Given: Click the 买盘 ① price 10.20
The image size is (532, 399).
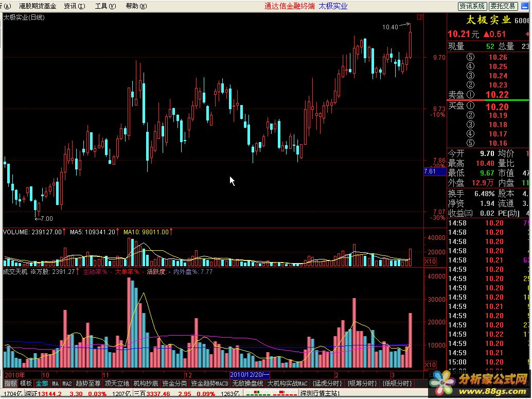Looking at the screenshot, I should click(x=498, y=107).
